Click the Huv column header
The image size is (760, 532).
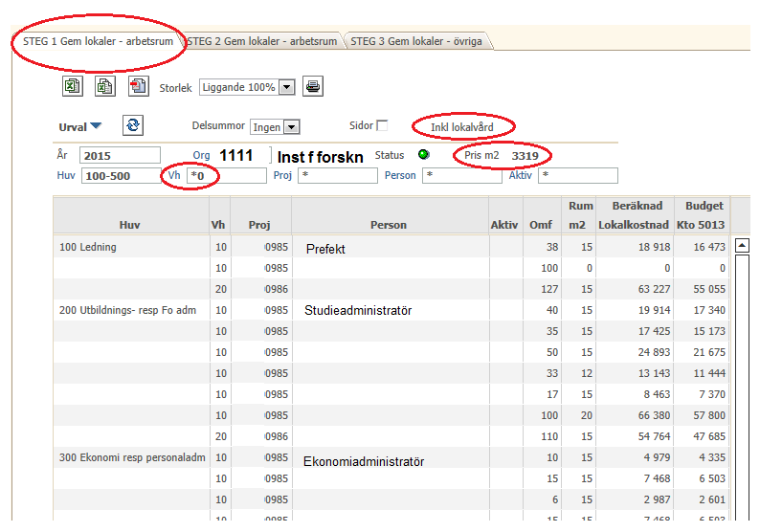click(129, 225)
